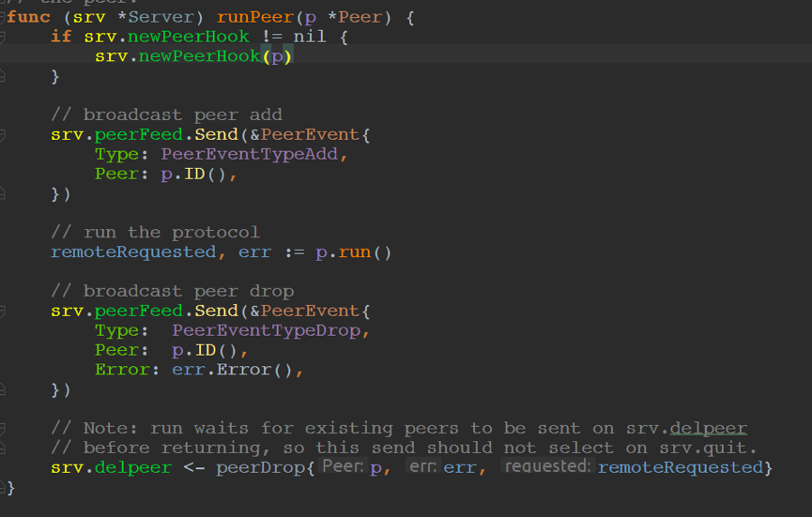Click 'peerFeed' in the peer add Send call
The image size is (812, 517).
pyautogui.click(x=138, y=134)
